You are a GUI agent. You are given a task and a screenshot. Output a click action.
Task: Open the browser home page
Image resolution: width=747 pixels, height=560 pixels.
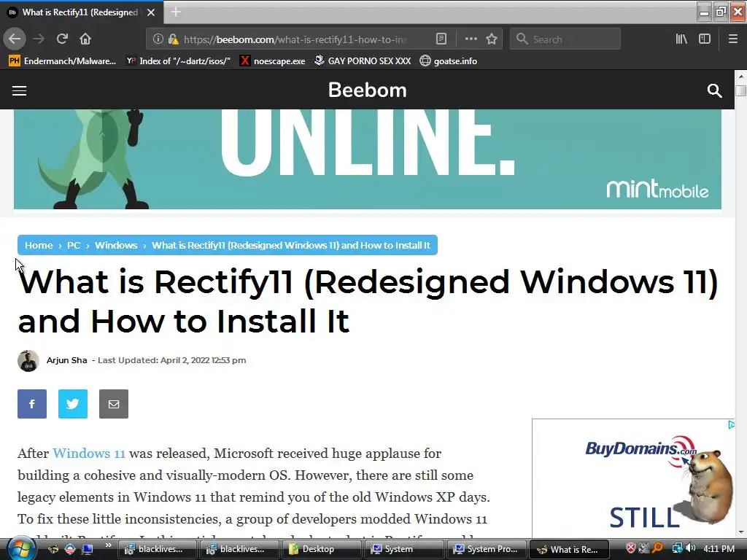(85, 39)
